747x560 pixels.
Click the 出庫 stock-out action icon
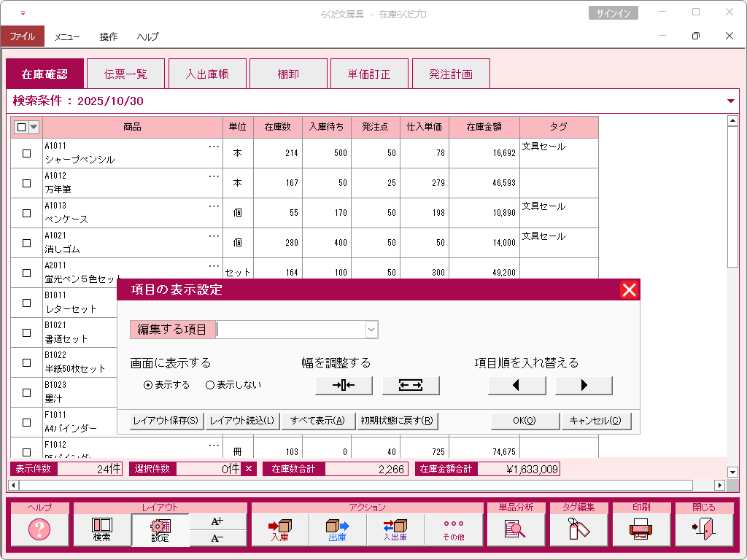coord(337,529)
